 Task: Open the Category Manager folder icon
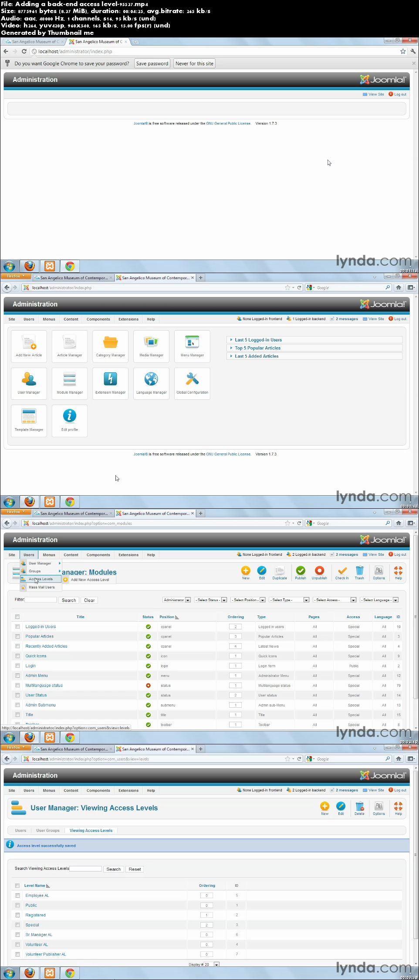click(111, 346)
